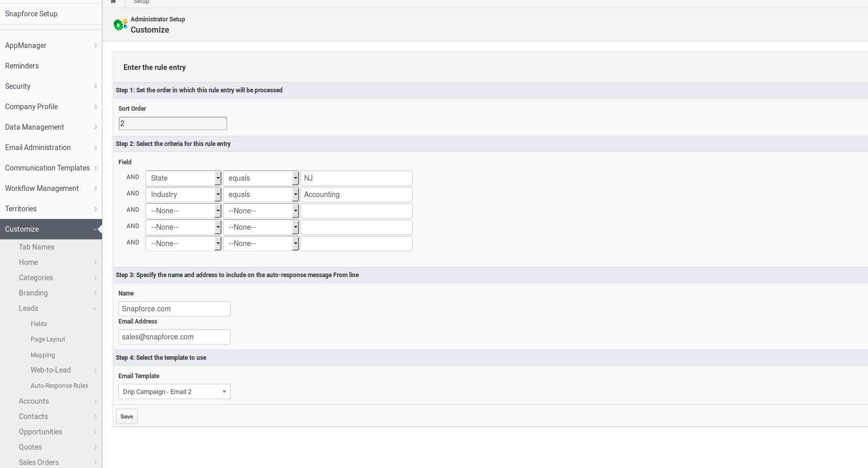Click fifth criteria row value field
868x468 pixels.
coord(357,243)
